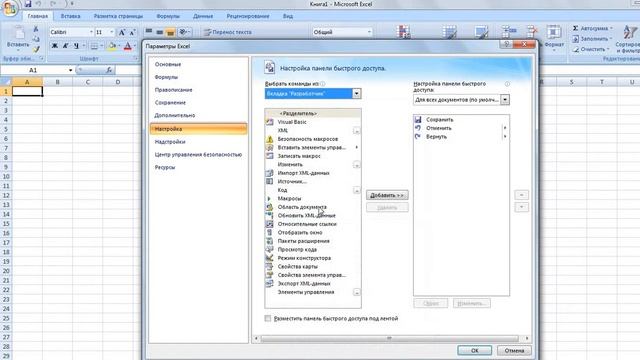The image size is (640, 360).
Task: Click the font color A icon
Action: [x=128, y=46]
